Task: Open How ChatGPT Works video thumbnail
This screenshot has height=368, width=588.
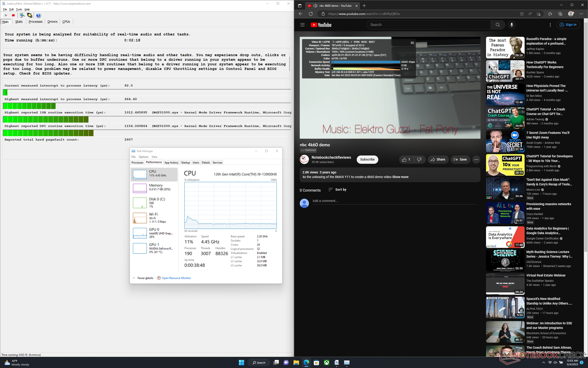Action: pos(505,71)
